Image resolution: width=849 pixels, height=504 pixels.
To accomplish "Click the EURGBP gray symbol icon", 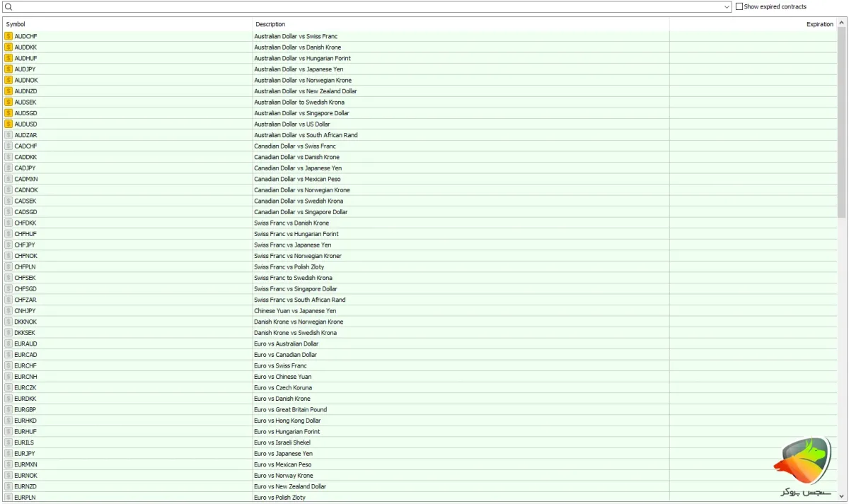I will (x=8, y=409).
